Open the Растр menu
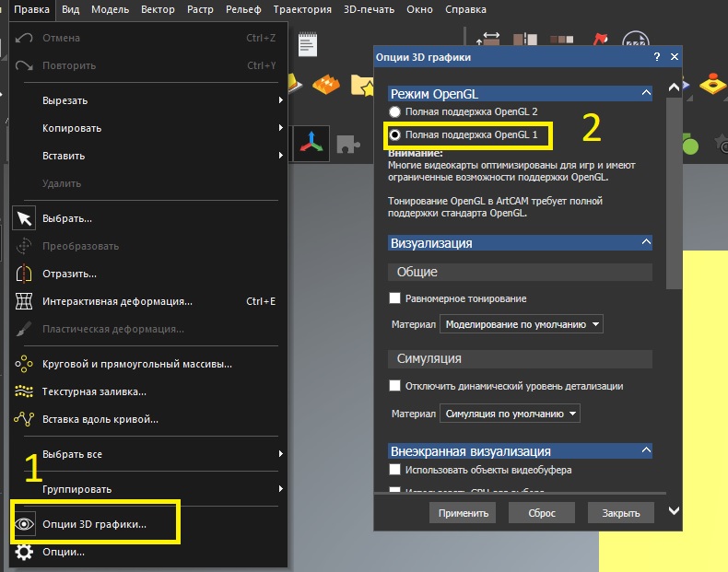728x572 pixels. (200, 9)
